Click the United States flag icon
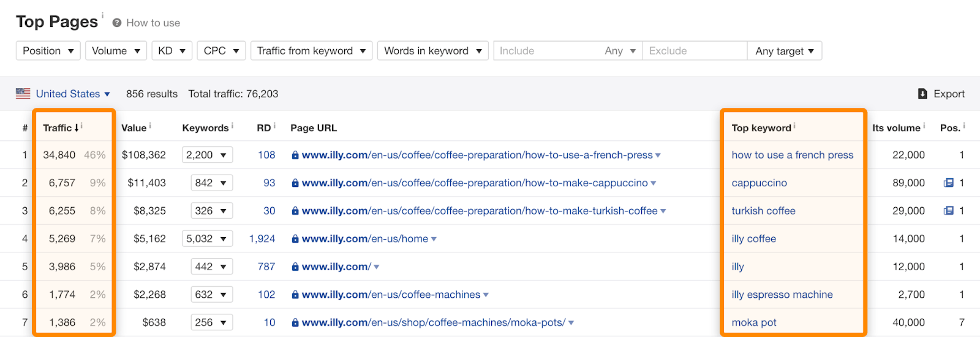The height and width of the screenshot is (337, 980). 23,94
